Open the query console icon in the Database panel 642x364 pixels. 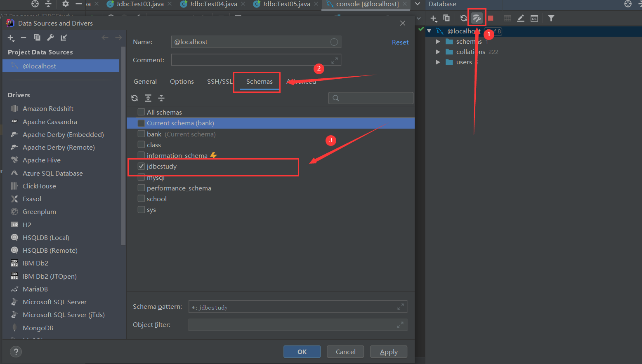pos(534,18)
